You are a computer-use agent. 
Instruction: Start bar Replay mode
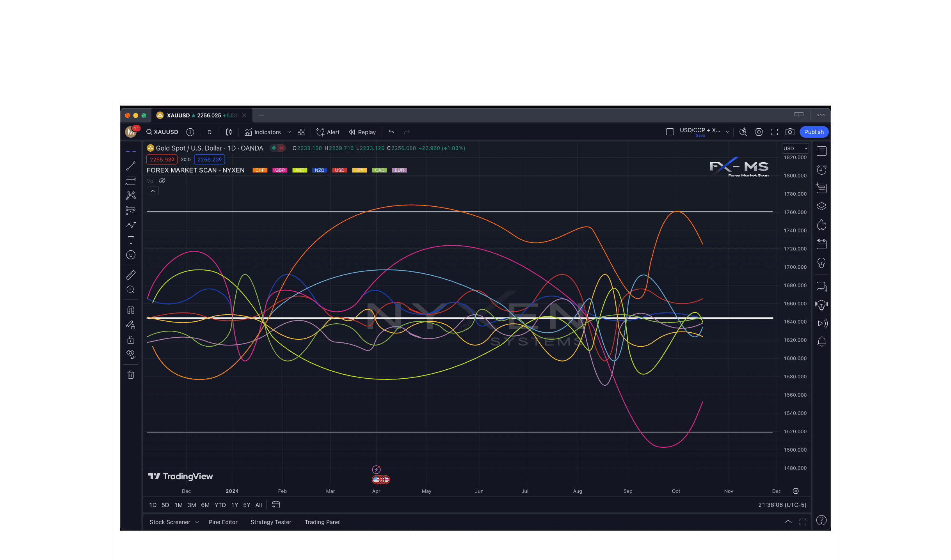(x=362, y=132)
